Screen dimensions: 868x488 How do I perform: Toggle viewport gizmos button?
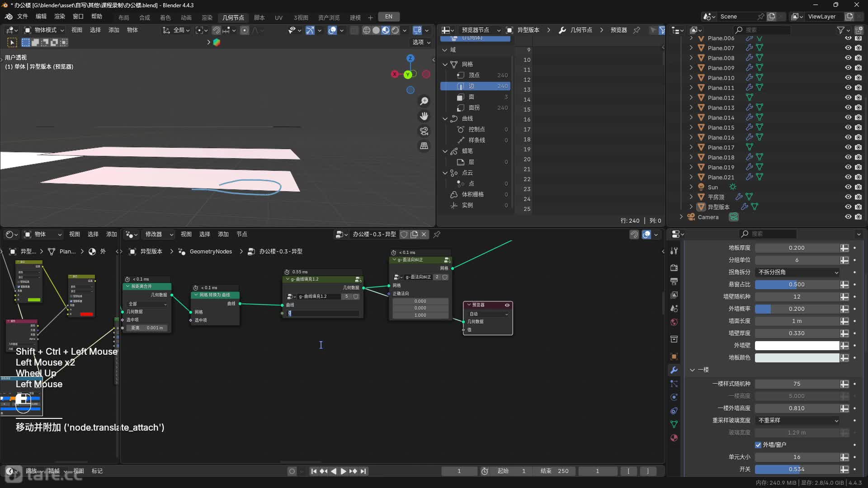click(x=310, y=30)
